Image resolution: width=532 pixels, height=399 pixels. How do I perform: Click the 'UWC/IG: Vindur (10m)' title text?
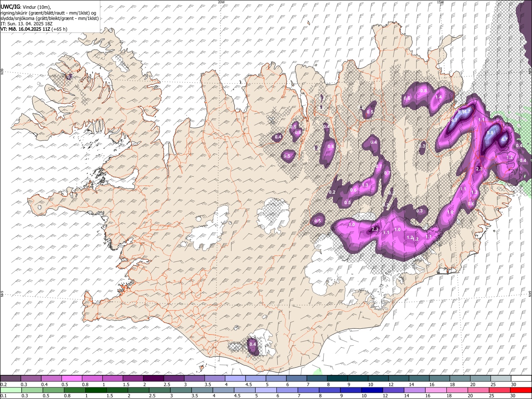[x=26, y=7]
